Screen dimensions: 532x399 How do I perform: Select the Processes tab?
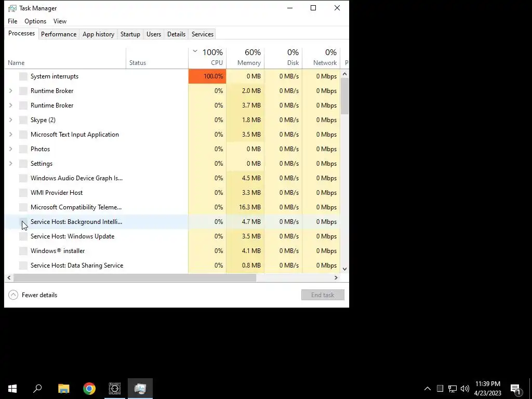21,33
